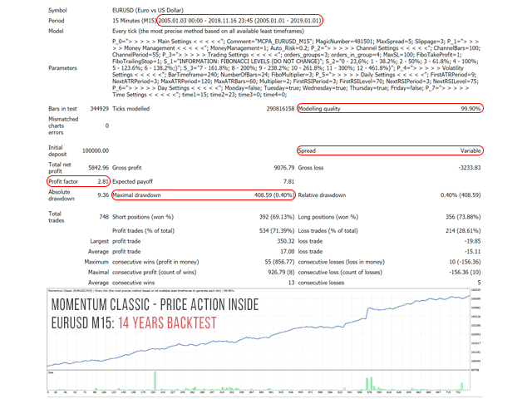Viewport: 532px width, 399px height.
Task: Click the average consecutive losses value 5
Action: click(x=479, y=283)
